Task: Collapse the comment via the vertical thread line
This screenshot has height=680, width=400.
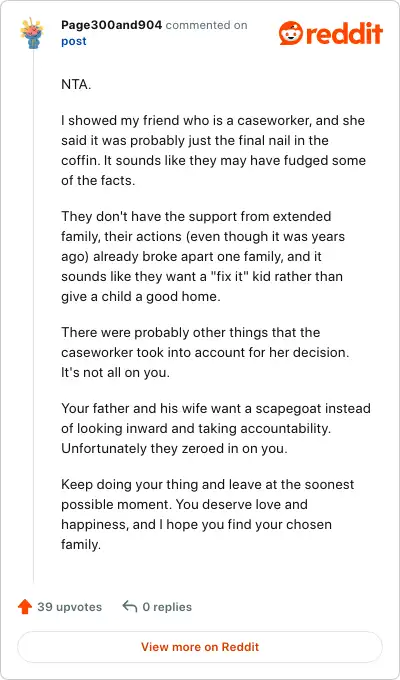Action: (x=34, y=317)
